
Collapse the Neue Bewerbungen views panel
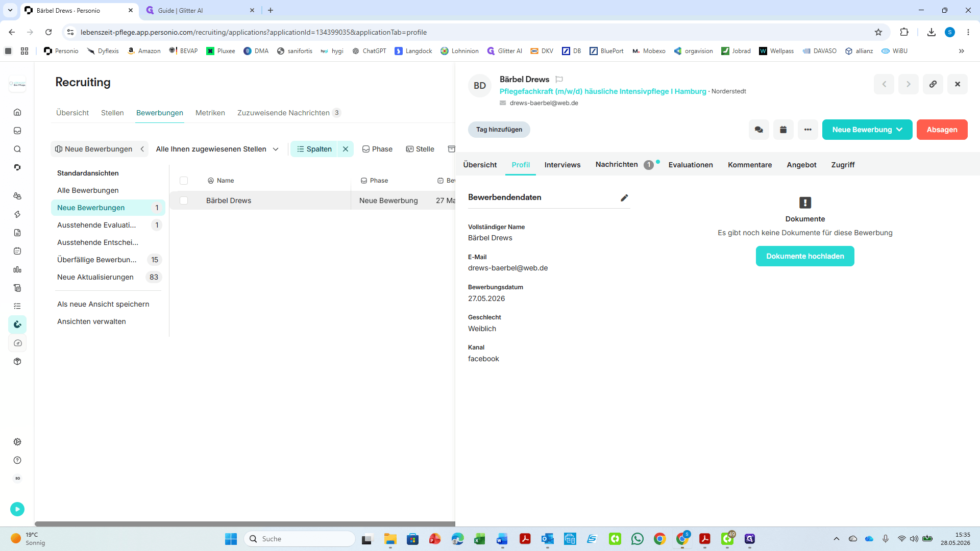point(142,149)
